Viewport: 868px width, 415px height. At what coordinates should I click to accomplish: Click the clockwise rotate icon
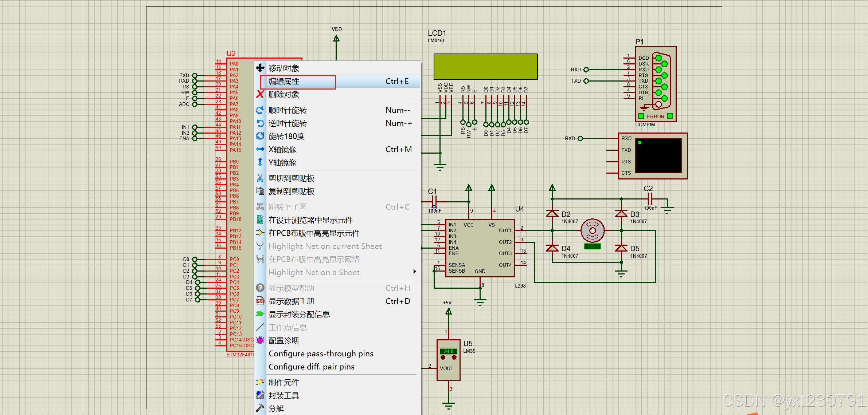260,110
